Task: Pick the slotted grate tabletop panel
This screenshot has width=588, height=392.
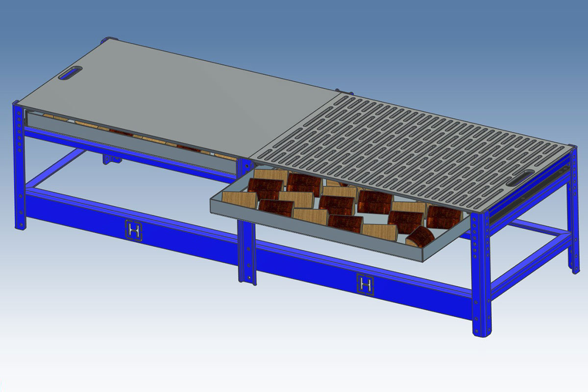Action: 416,142
